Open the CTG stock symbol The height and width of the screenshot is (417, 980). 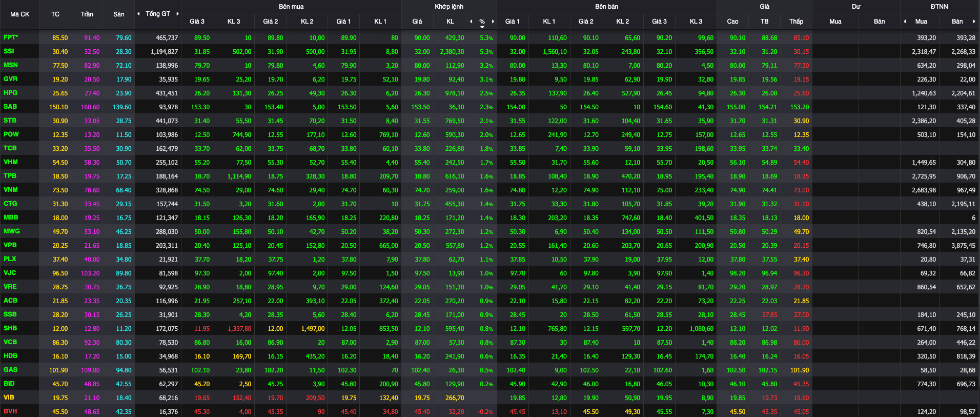(10, 204)
